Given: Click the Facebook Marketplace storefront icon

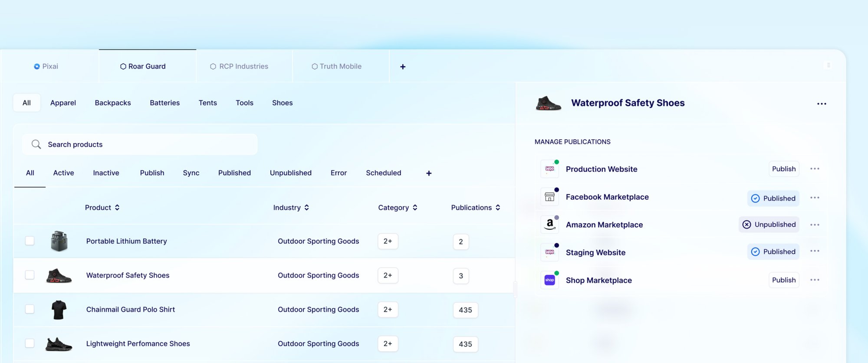Looking at the screenshot, I should [x=549, y=197].
